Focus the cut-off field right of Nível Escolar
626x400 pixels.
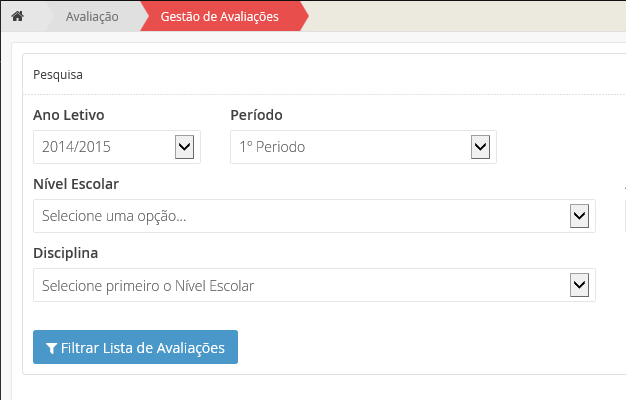coord(624,216)
